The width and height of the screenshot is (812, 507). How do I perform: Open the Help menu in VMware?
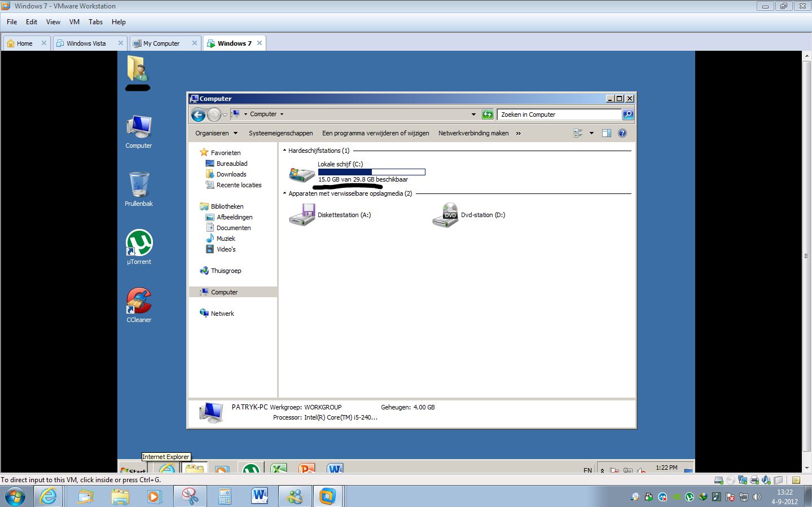click(x=118, y=22)
